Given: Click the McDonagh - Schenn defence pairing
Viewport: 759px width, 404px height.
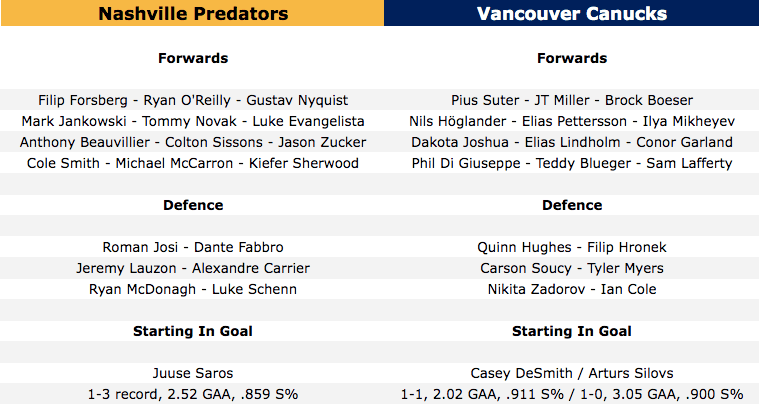Looking at the screenshot, I should 193,289.
